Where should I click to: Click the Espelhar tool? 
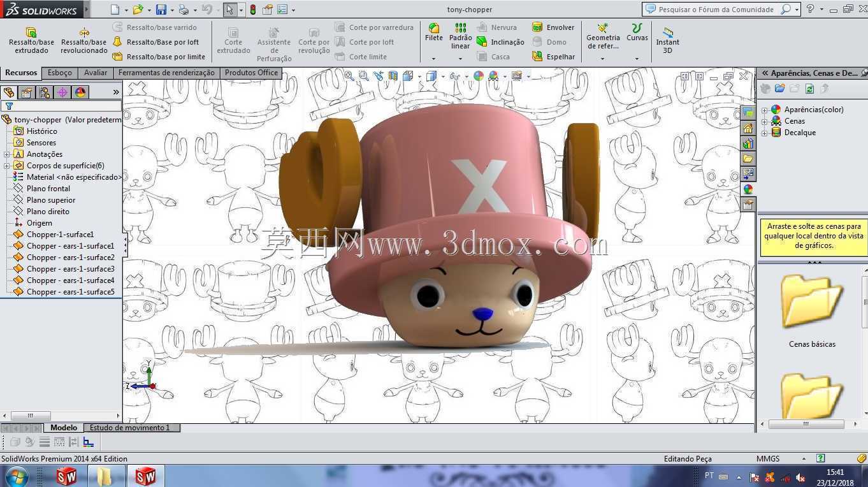[x=553, y=57]
